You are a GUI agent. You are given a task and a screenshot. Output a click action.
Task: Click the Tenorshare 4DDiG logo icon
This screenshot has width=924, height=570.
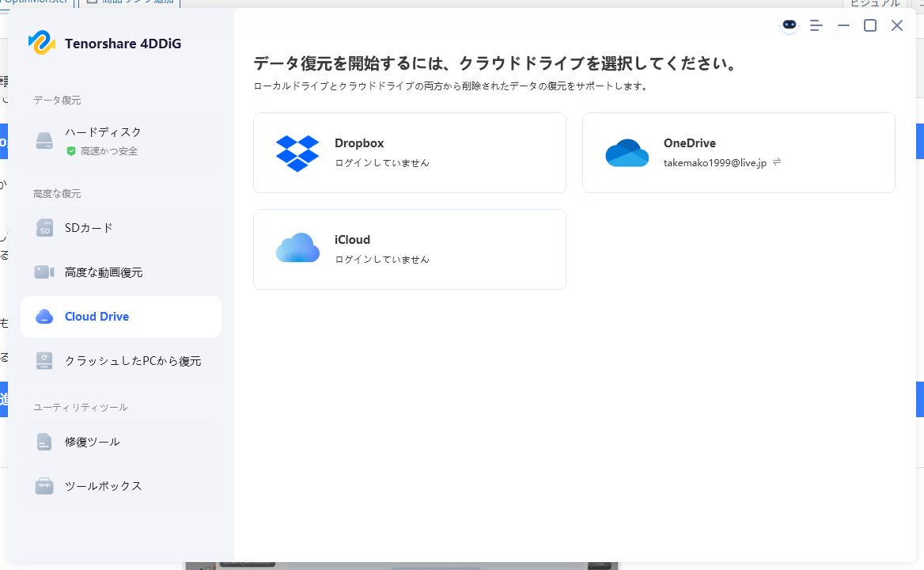pyautogui.click(x=41, y=43)
